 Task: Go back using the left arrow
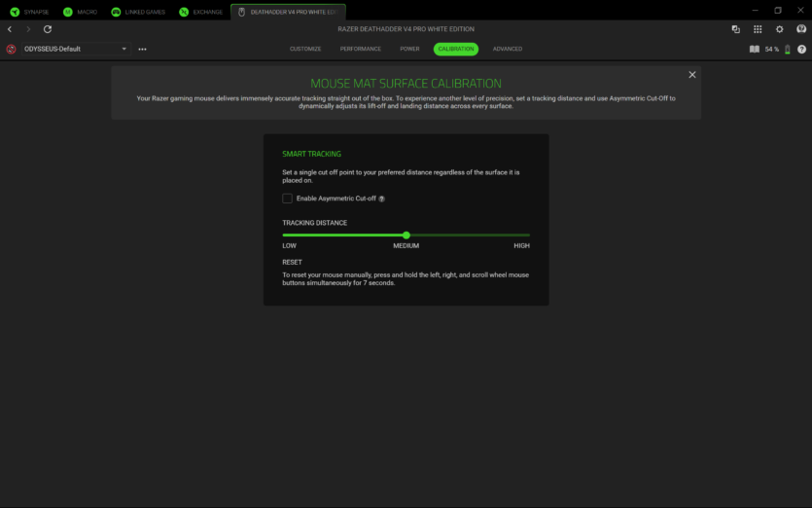10,29
